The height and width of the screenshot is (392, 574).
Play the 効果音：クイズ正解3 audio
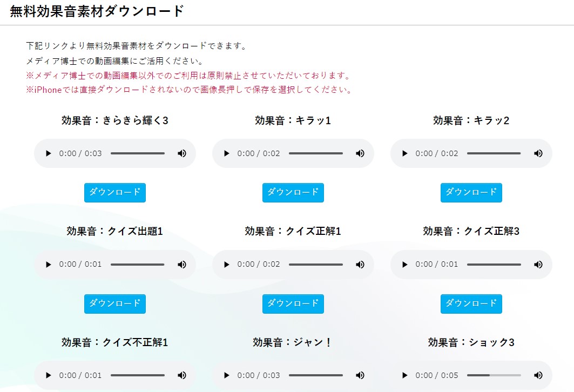point(404,265)
